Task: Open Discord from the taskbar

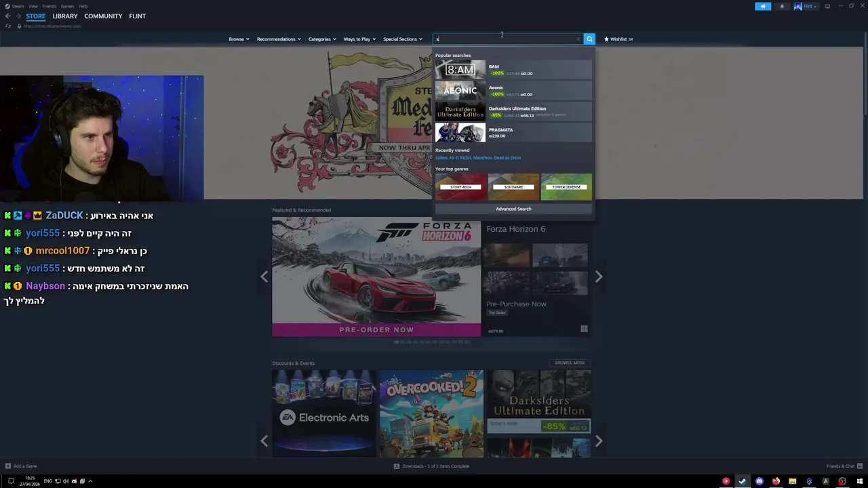Action: click(759, 481)
